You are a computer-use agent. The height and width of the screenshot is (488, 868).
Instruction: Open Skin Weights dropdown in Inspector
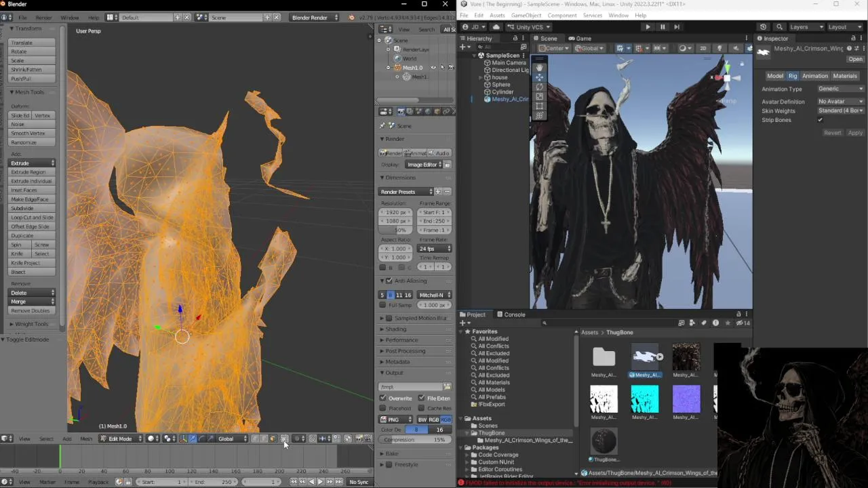(840, 110)
